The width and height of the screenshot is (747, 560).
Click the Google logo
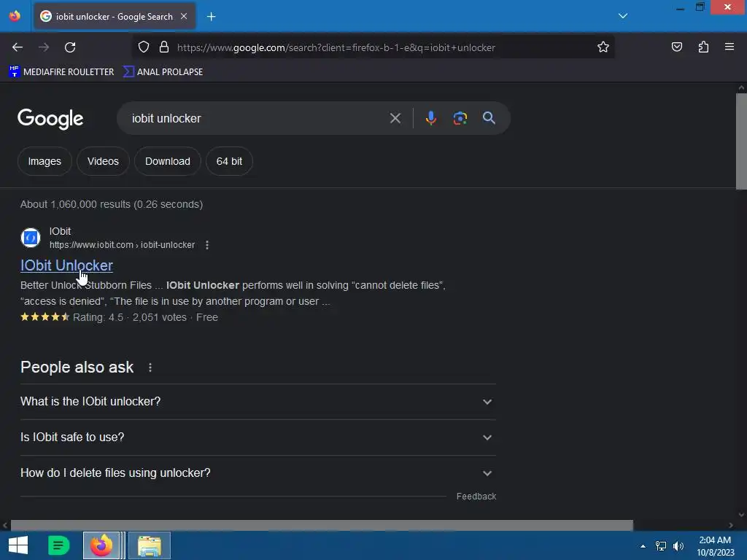(x=50, y=119)
